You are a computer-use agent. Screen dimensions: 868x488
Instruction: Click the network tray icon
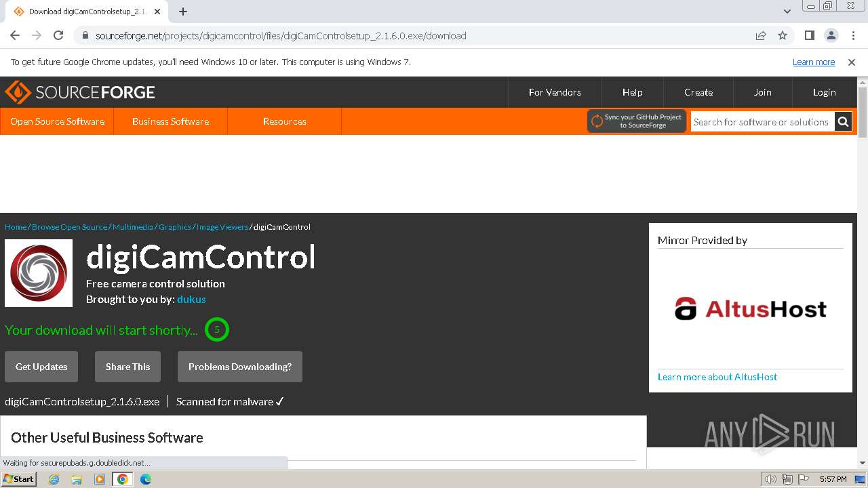click(x=787, y=479)
